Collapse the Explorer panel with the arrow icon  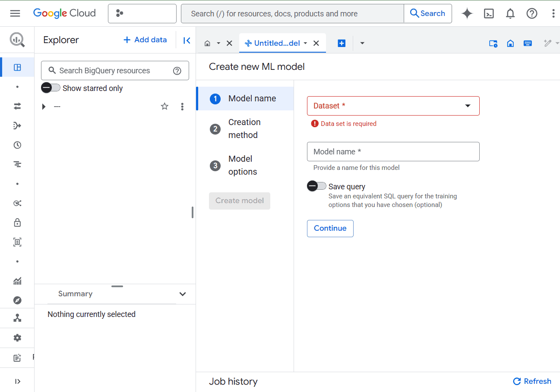click(x=187, y=40)
